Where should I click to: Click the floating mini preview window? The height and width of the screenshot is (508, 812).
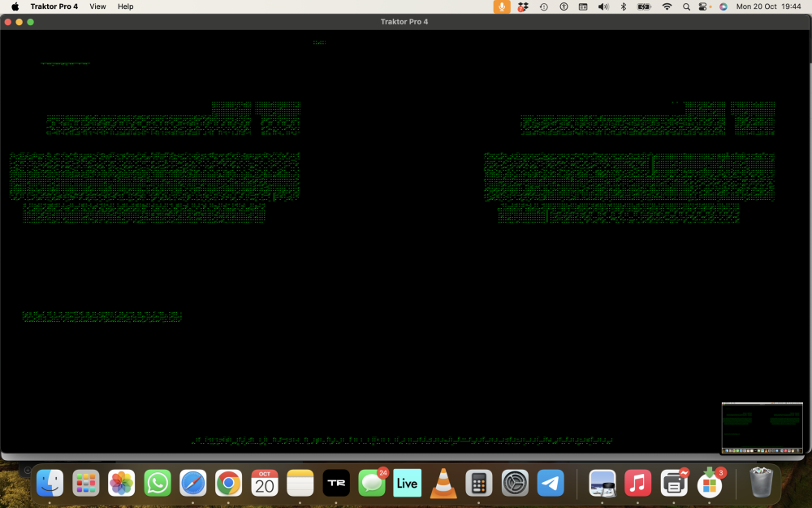(x=762, y=427)
